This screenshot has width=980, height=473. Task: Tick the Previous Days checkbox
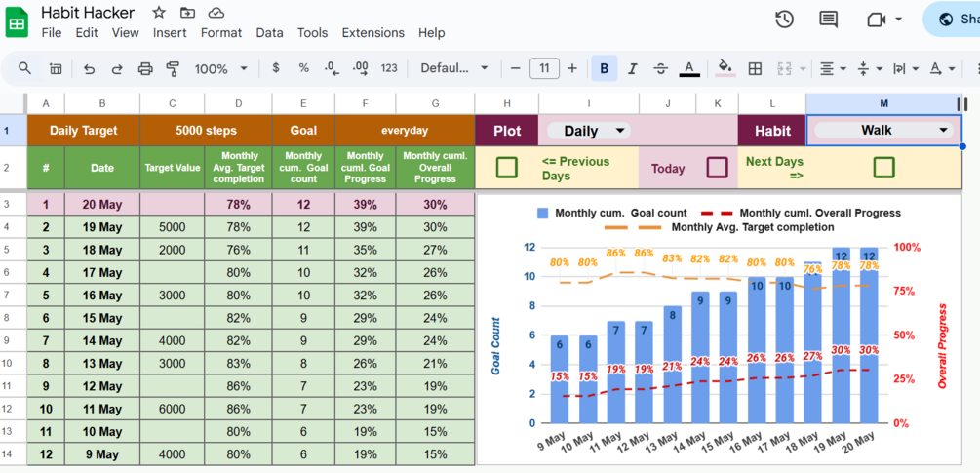506,168
